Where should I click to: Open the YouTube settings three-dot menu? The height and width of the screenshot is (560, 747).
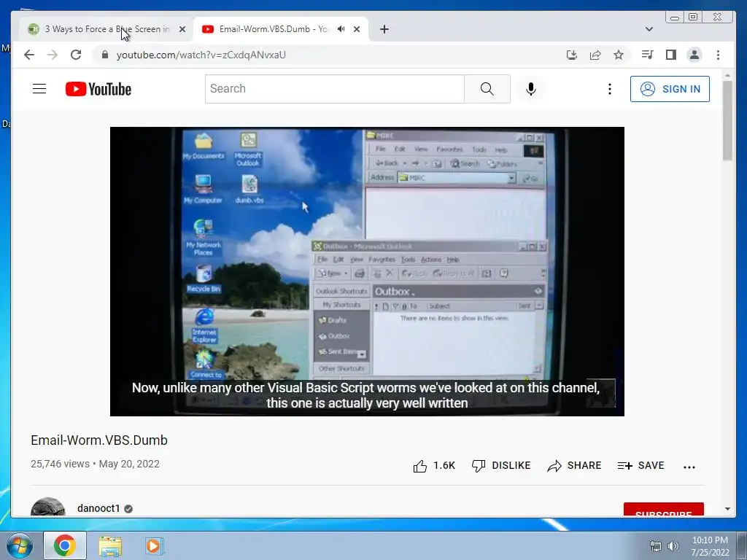point(609,88)
